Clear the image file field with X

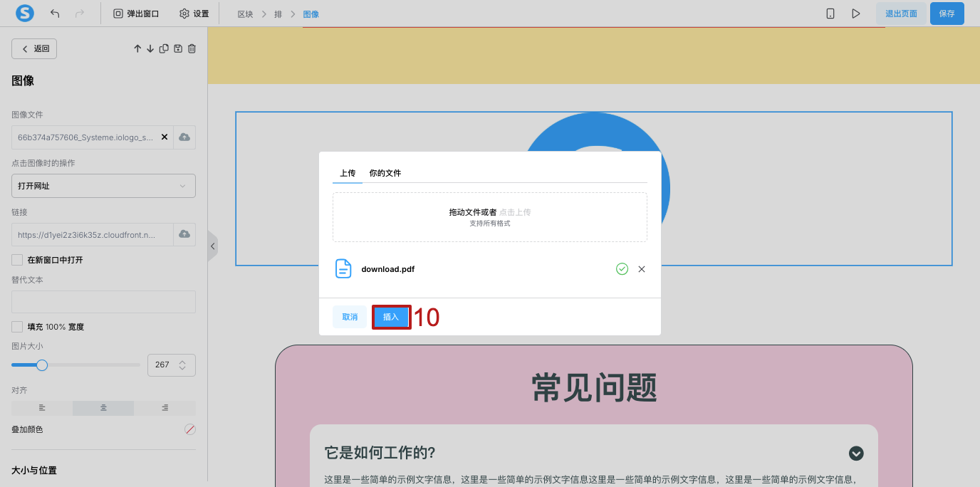pos(165,137)
